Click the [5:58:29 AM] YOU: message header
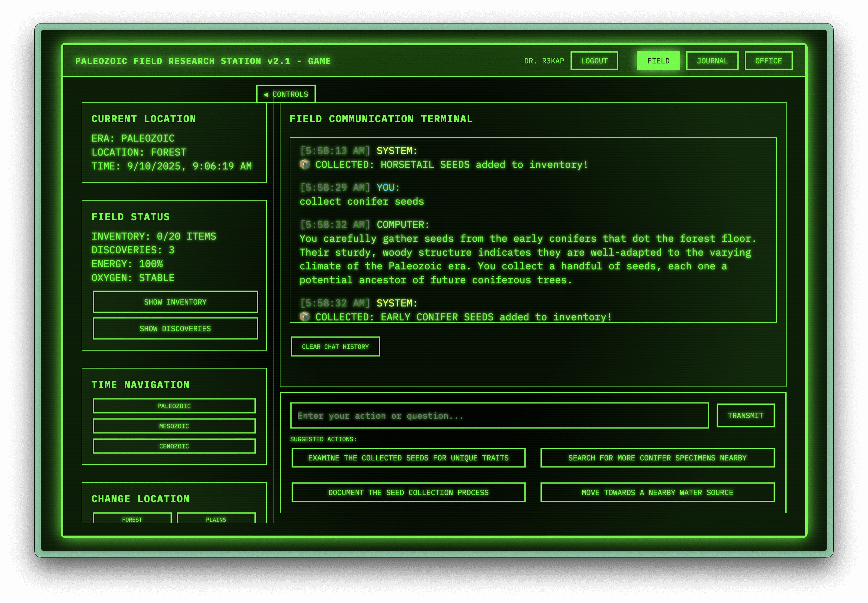This screenshot has height=603, width=868. pyautogui.click(x=350, y=188)
